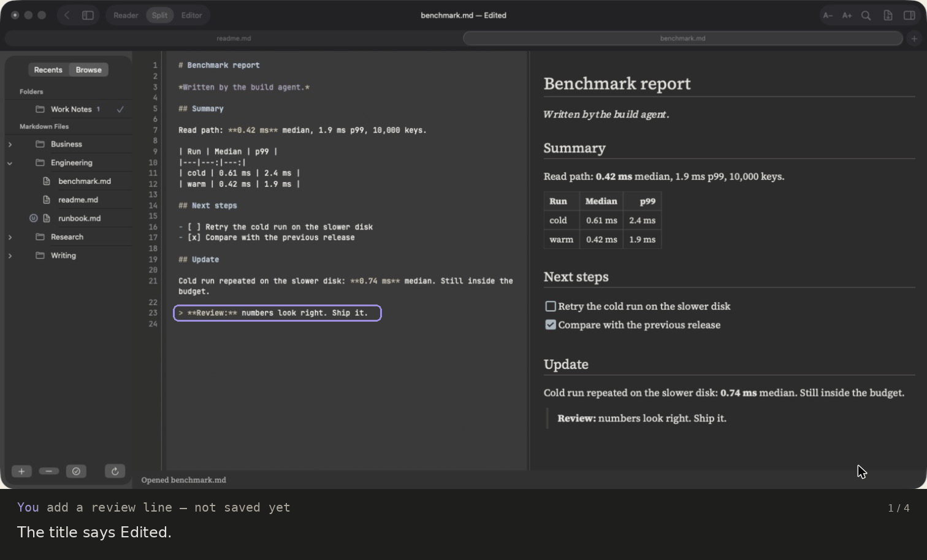Image resolution: width=927 pixels, height=560 pixels.
Task: Expand the Writing folder
Action: coord(10,255)
